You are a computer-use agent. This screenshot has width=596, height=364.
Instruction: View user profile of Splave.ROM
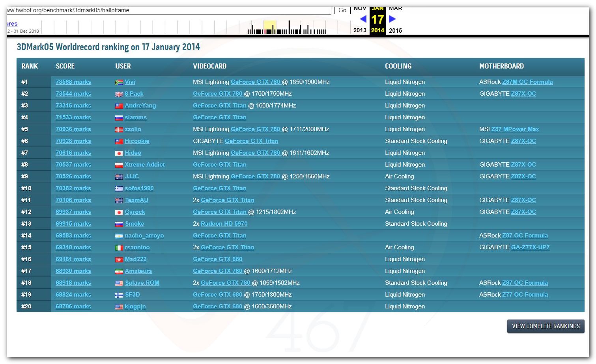[x=142, y=283]
